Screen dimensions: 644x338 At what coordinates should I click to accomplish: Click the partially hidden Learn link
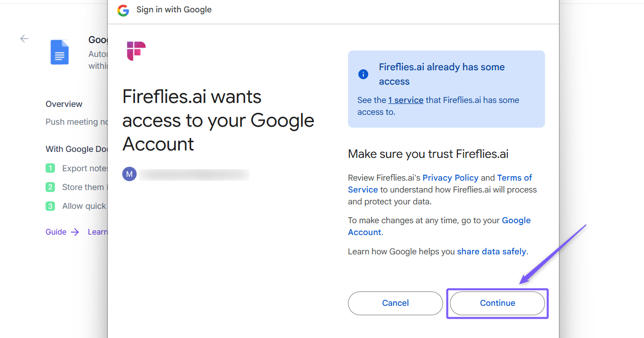click(x=98, y=232)
